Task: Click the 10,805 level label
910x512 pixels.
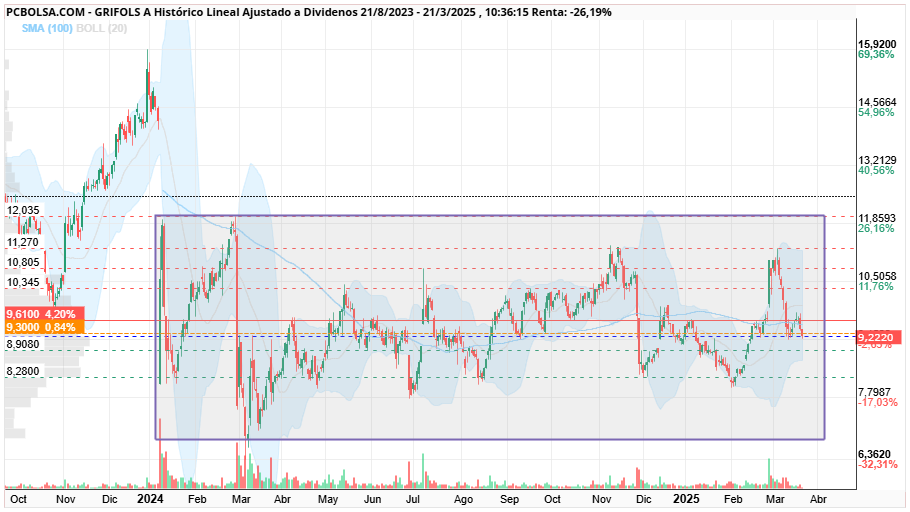Action: (x=23, y=262)
